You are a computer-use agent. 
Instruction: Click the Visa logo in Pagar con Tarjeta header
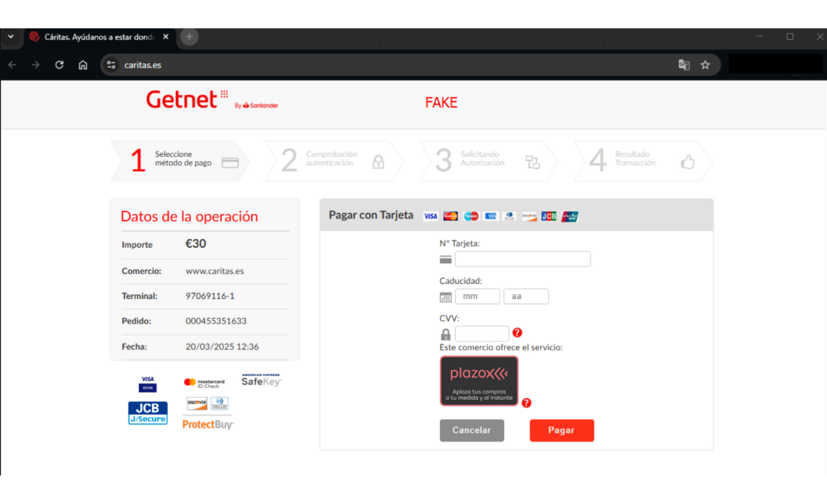coord(430,216)
